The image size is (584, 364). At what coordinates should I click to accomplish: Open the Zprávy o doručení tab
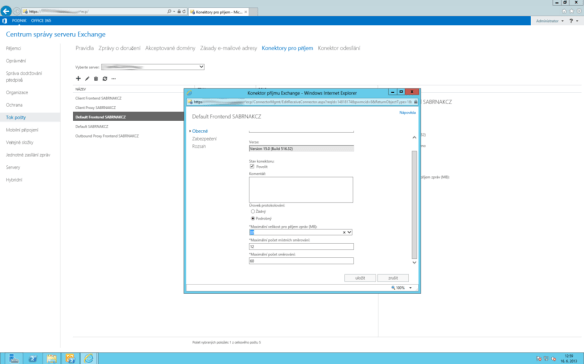point(120,48)
